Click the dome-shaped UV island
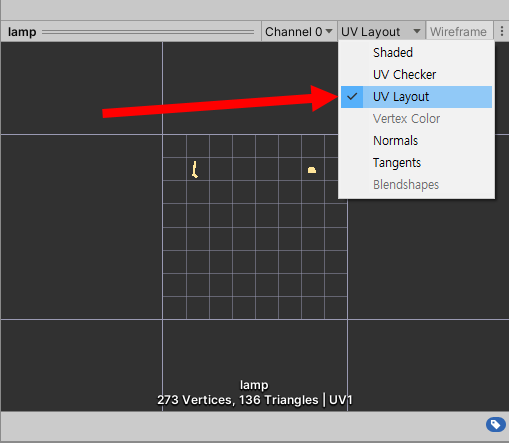509x443 pixels. 312,170
